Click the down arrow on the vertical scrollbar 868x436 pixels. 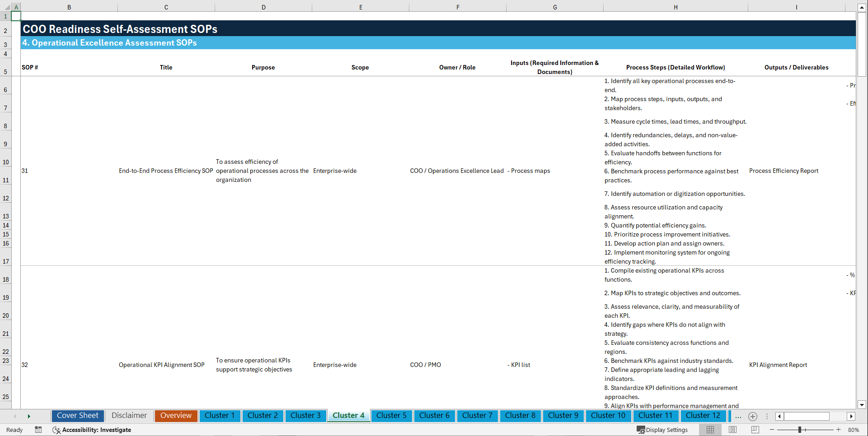point(862,405)
